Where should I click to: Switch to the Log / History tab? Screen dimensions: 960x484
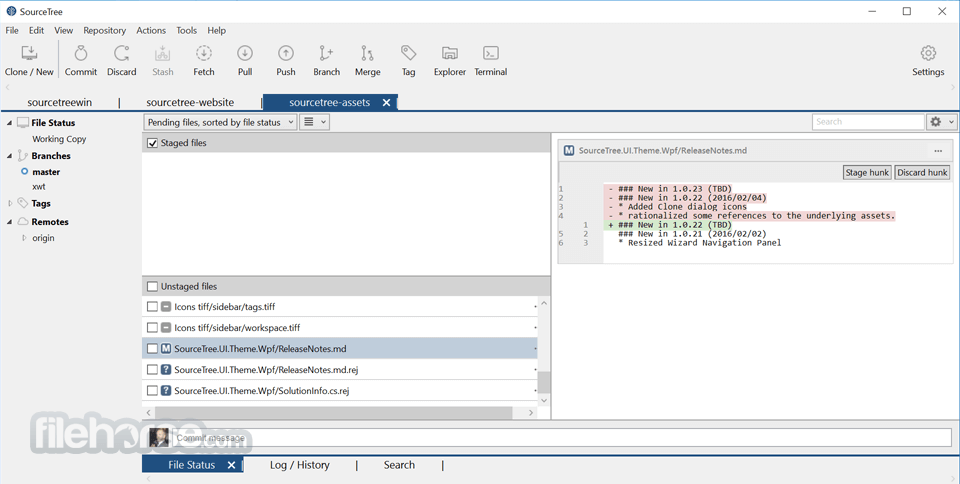(x=299, y=465)
